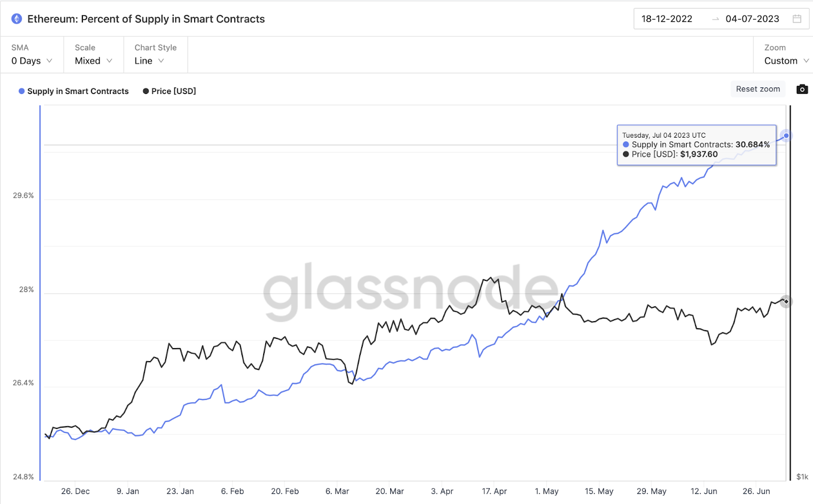Click the Ethereum logo icon
813x504 pixels.
pyautogui.click(x=17, y=19)
